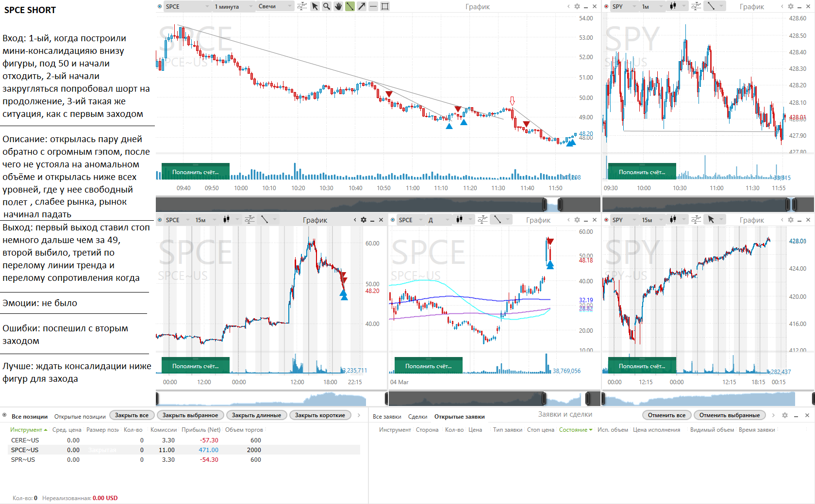
Task: Click cursor tool icon in SPY 15м chart
Action: click(711, 220)
